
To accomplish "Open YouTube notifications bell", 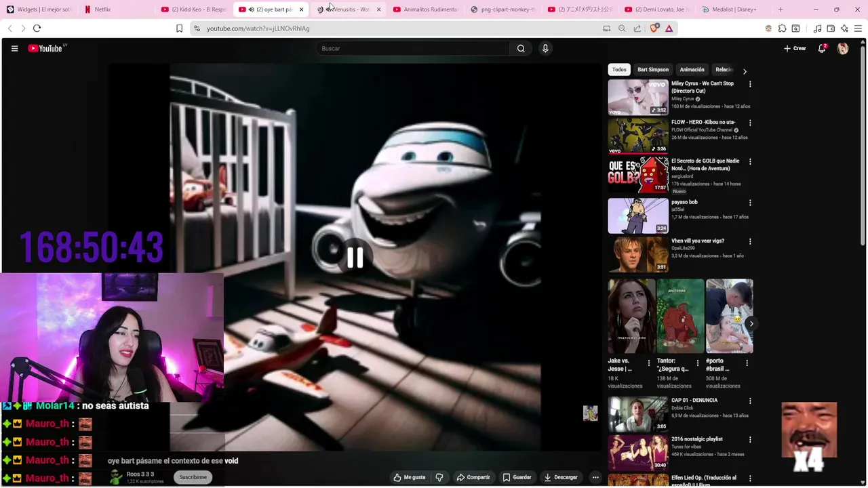I will click(822, 48).
